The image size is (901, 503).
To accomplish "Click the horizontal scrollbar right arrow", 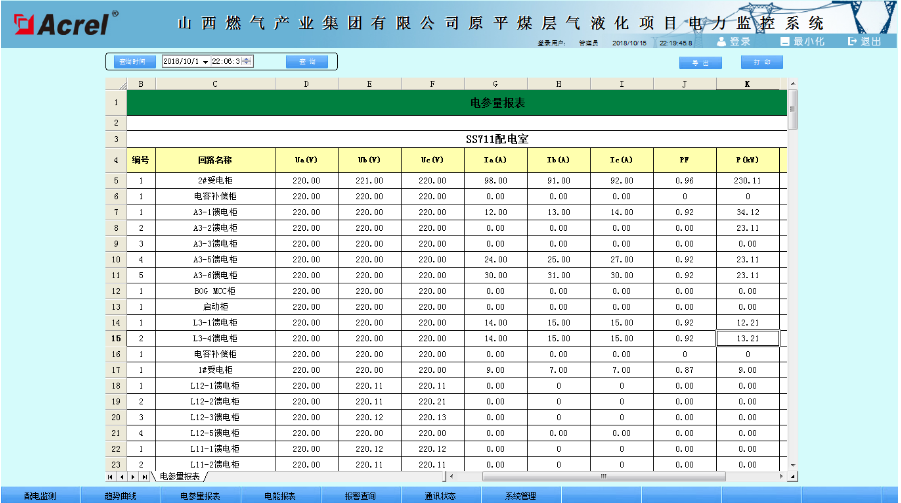I will click(x=781, y=477).
